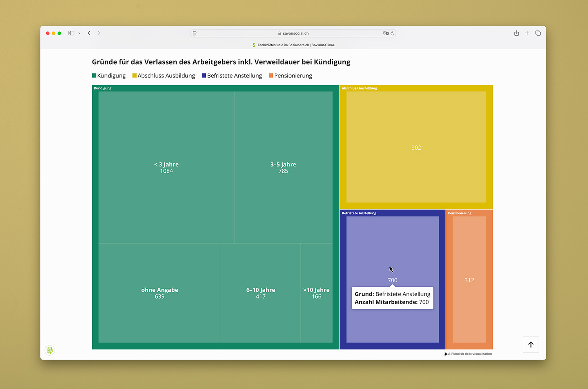
Task: Toggle the Safari sidebar icon
Action: [x=71, y=33]
